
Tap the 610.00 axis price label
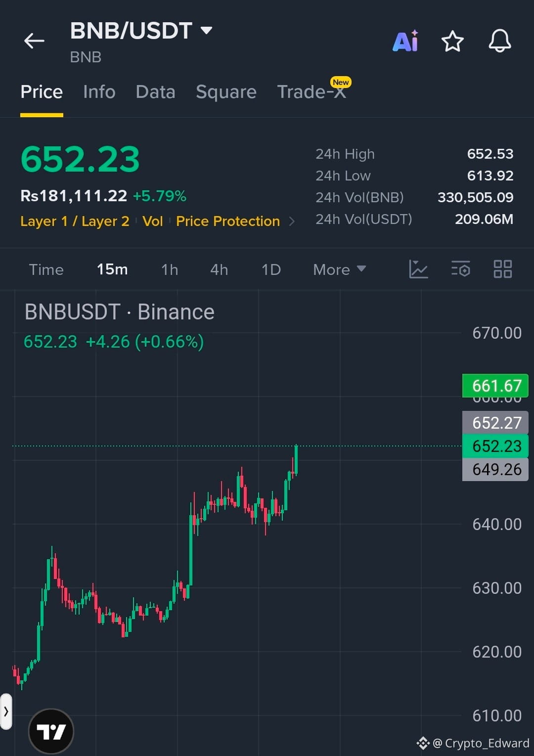pyautogui.click(x=497, y=715)
